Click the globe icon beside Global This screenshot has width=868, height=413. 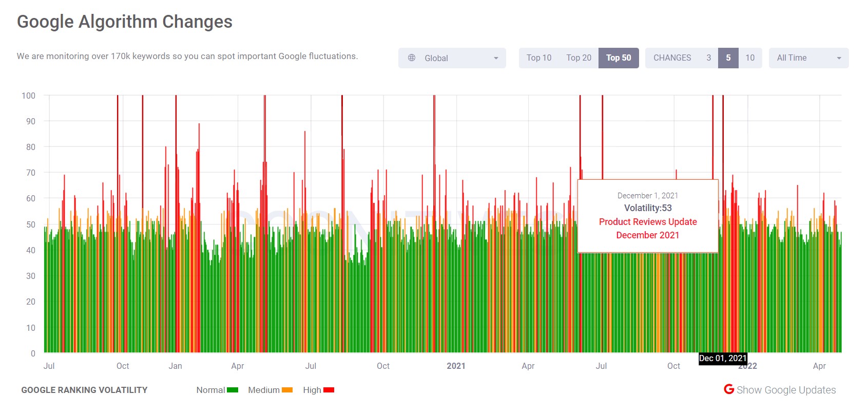tap(412, 58)
